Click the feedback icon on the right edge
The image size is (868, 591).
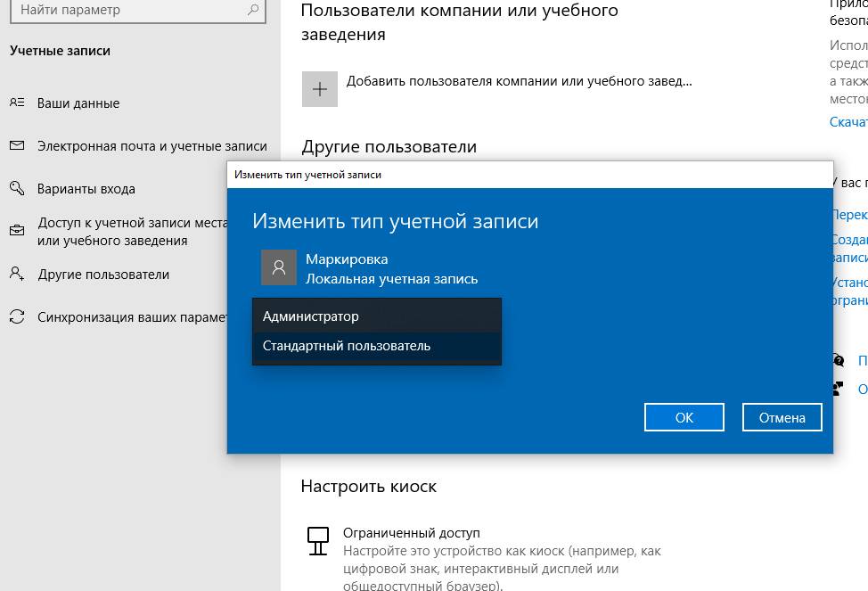[x=838, y=389]
